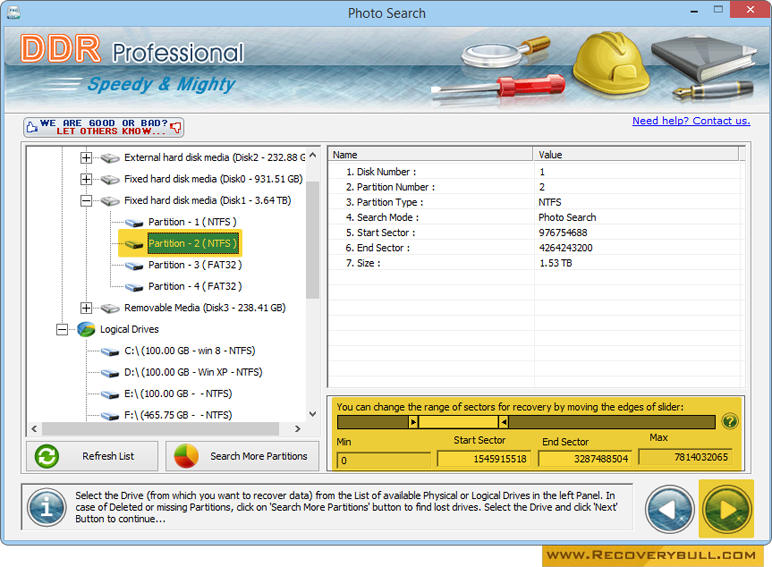772x567 pixels.
Task: Click the Min sector input field
Action: point(384,461)
